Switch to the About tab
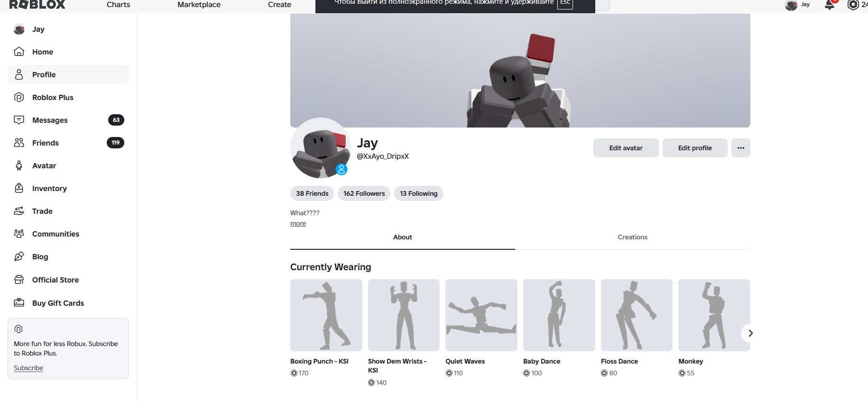Screen dimensions: 868x401 point(403,237)
